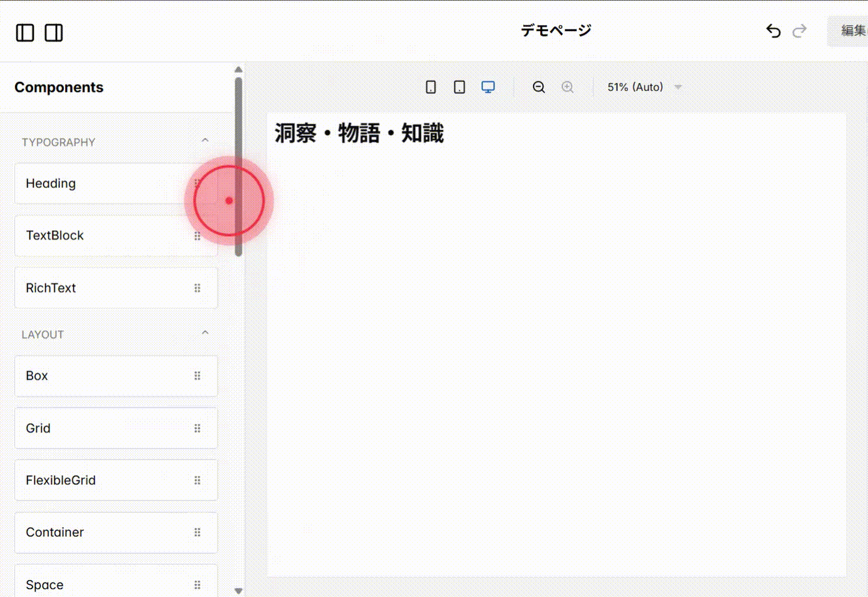The height and width of the screenshot is (597, 868).
Task: Undo the last change
Action: click(x=773, y=31)
